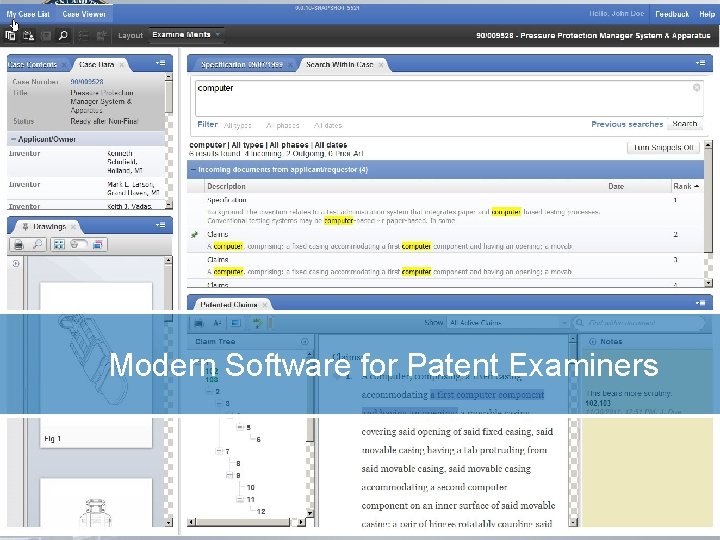Open case number 90/009528 link
This screenshot has height=540, width=720.
87,82
